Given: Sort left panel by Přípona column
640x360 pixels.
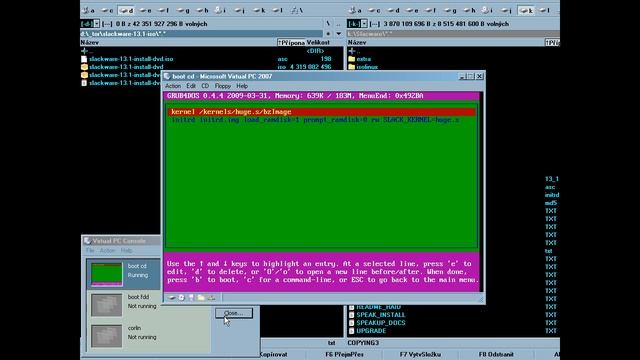Looking at the screenshot, I should (x=291, y=42).
